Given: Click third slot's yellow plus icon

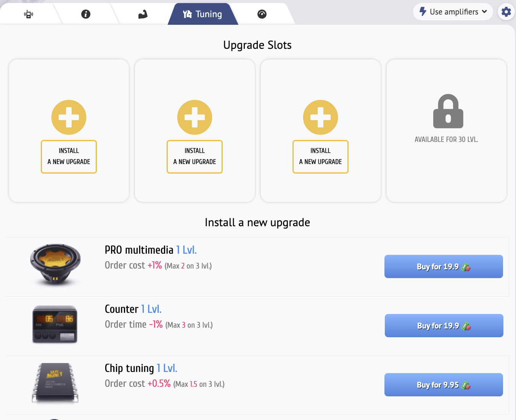Looking at the screenshot, I should [321, 117].
